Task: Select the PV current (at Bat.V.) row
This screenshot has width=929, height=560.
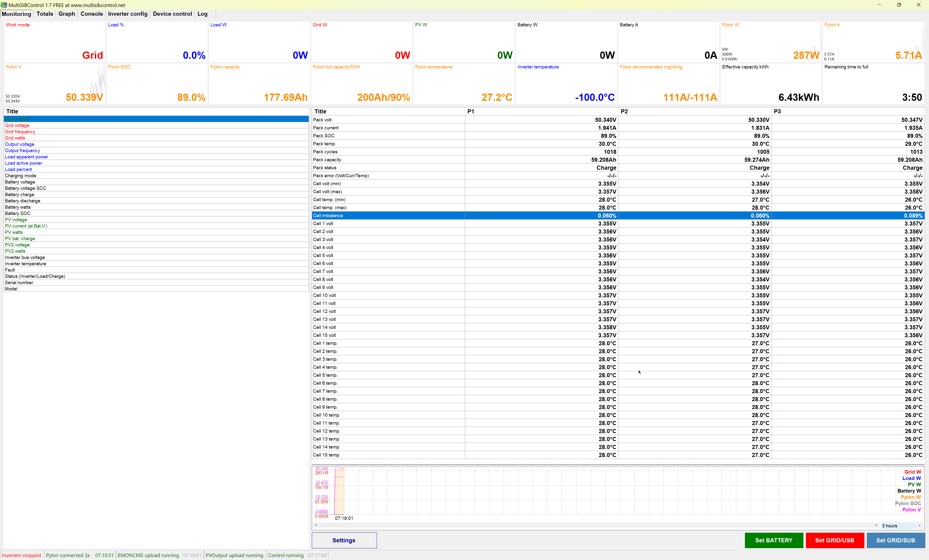Action: coord(156,226)
